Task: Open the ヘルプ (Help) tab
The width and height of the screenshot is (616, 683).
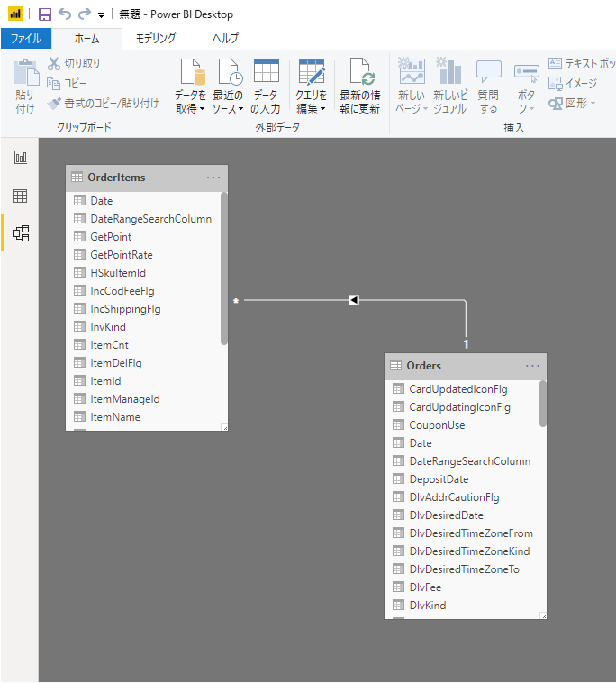Action: 225,38
